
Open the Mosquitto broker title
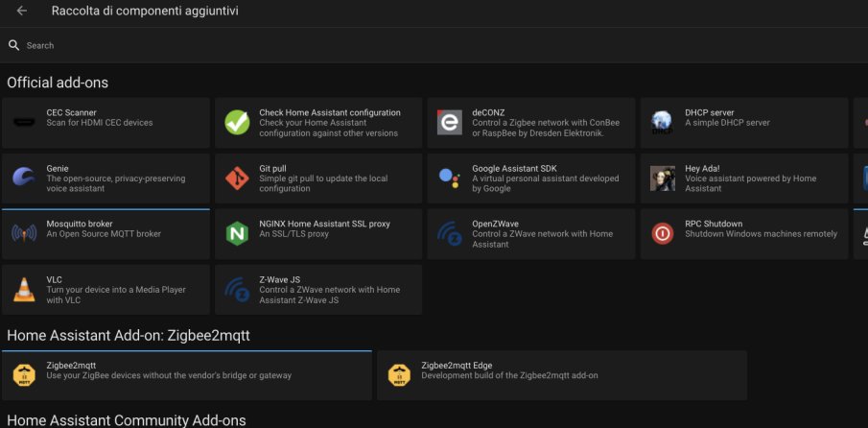click(x=80, y=224)
